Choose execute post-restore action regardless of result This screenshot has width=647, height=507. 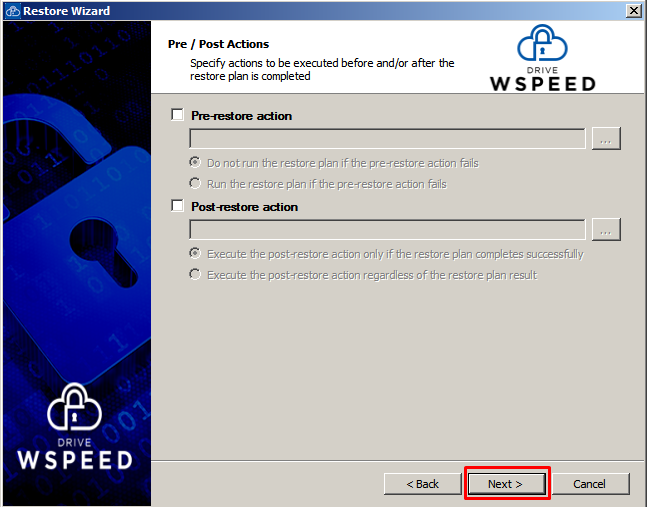195,274
